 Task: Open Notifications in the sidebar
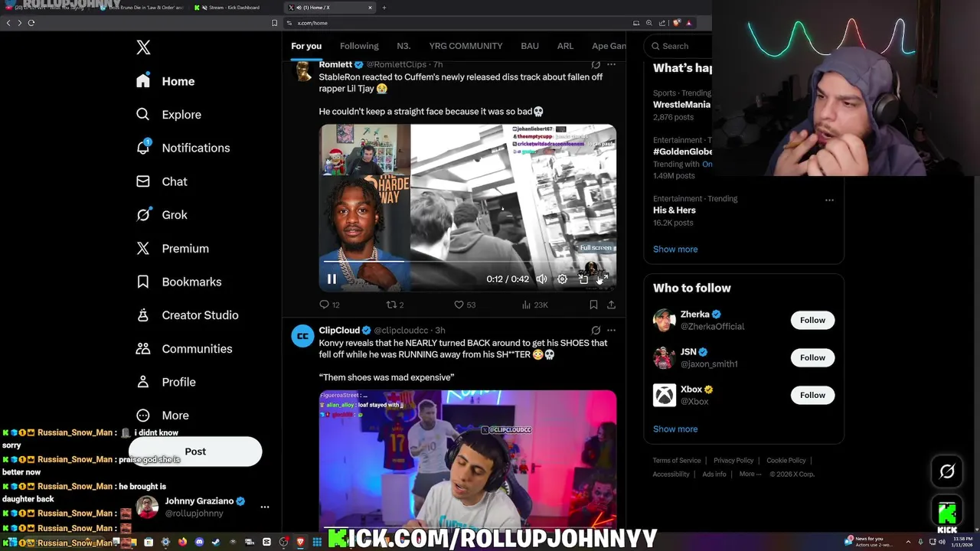pyautogui.click(x=182, y=148)
